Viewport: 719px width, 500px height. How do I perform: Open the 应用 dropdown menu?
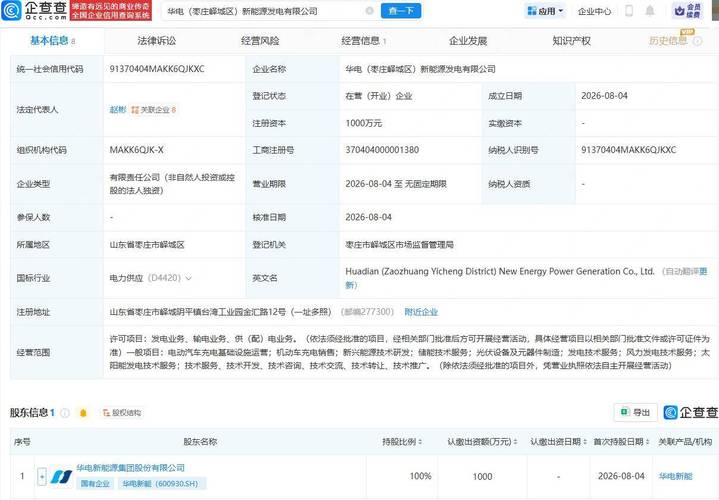[x=545, y=11]
